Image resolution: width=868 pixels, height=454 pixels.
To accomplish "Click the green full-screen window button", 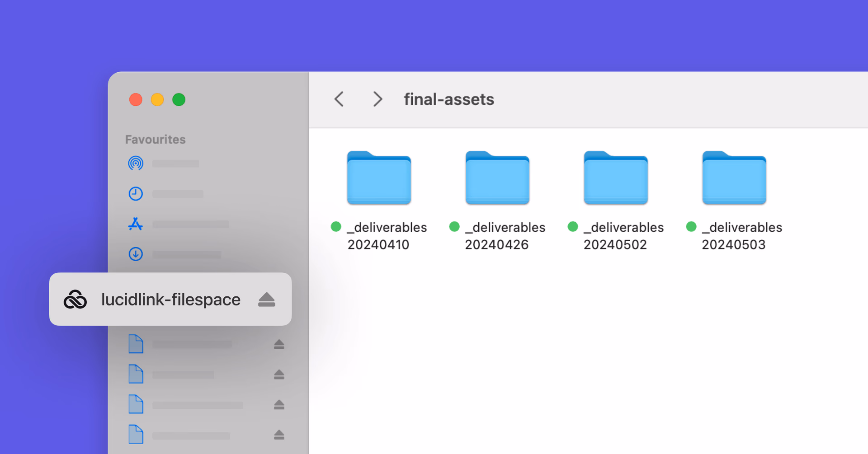I will pyautogui.click(x=179, y=99).
